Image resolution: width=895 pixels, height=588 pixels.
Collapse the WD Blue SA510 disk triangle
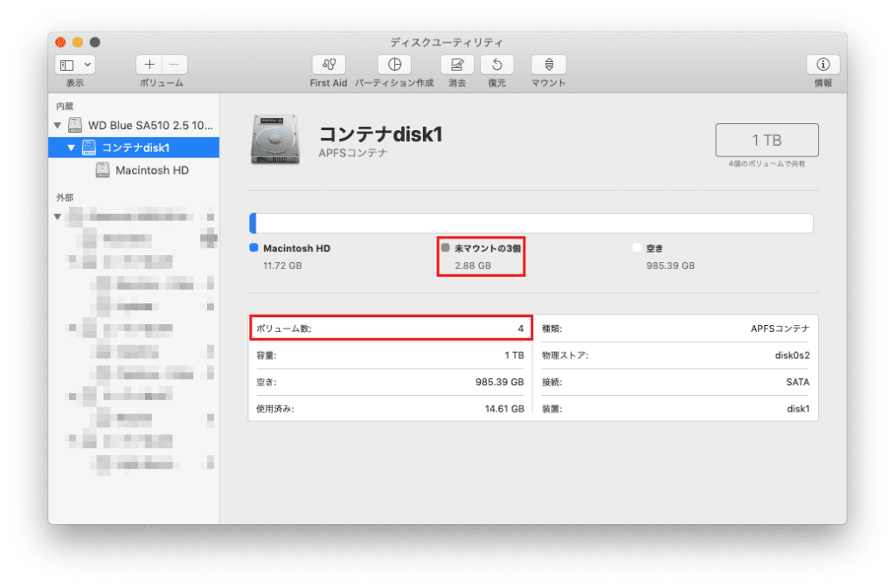(x=58, y=125)
